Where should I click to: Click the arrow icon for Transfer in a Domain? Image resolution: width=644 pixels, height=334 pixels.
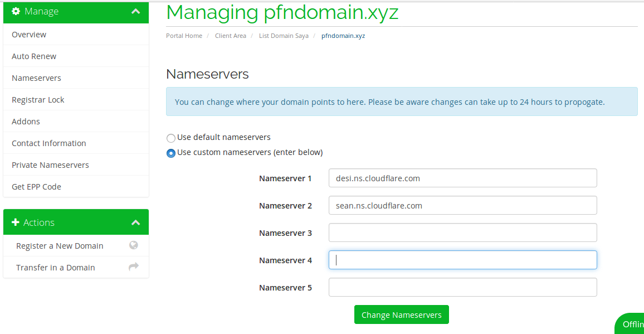click(134, 267)
